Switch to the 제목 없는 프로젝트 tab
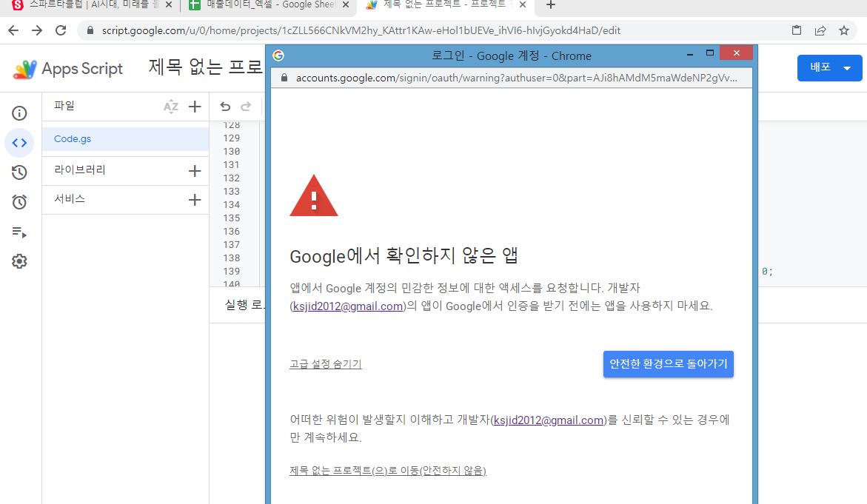This screenshot has width=867, height=504. [x=446, y=4]
